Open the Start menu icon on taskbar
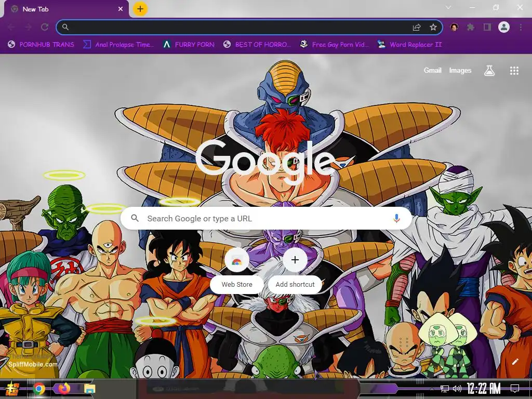Screen dimensions: 532x399 point(12,389)
